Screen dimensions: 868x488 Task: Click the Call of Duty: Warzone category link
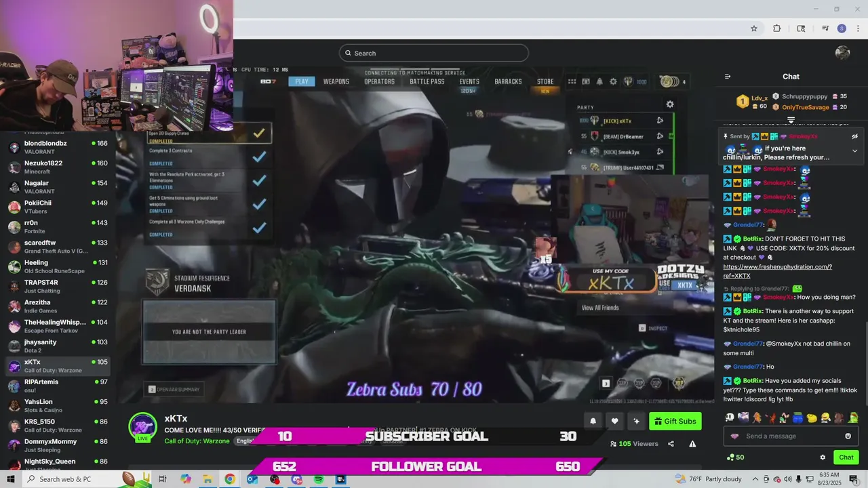coord(197,441)
